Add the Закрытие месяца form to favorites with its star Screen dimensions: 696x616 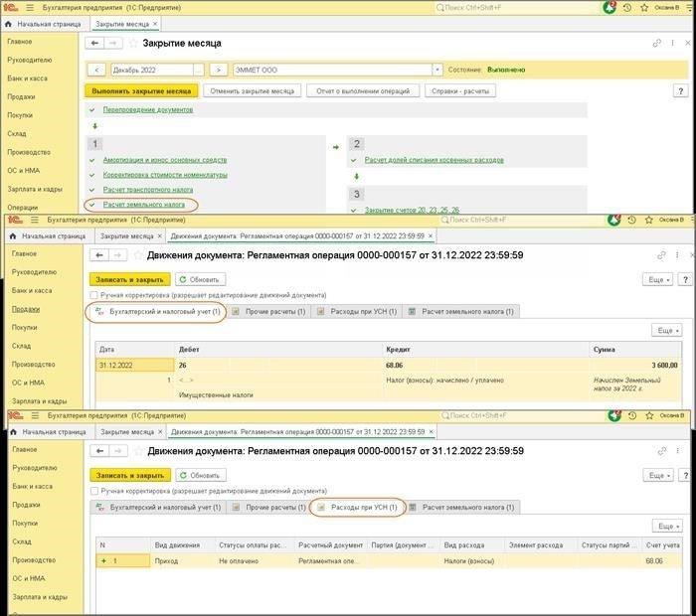(x=132, y=43)
